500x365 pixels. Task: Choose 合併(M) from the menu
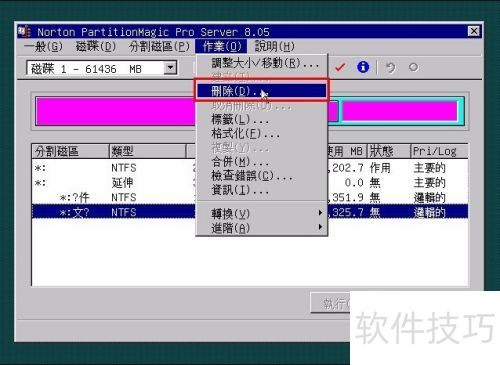pos(261,162)
